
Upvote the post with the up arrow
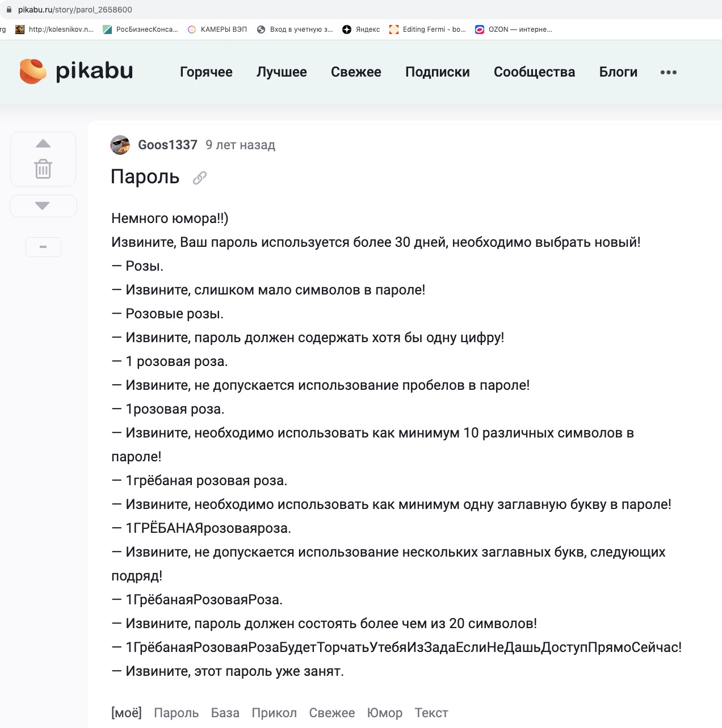tap(43, 144)
